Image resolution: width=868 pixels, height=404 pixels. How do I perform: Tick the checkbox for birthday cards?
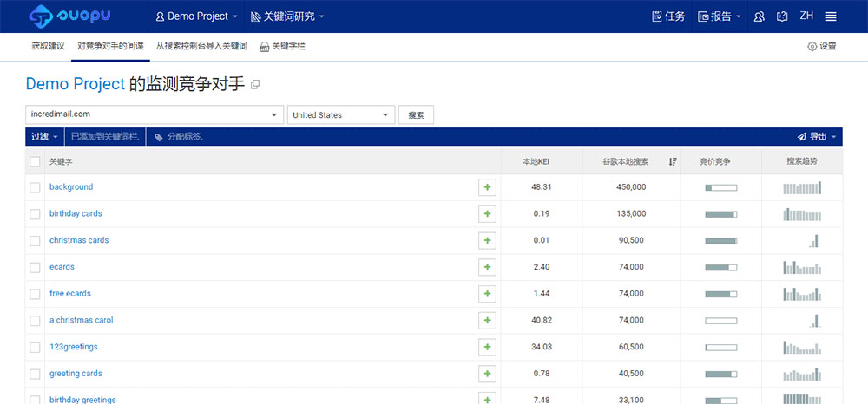coord(35,214)
